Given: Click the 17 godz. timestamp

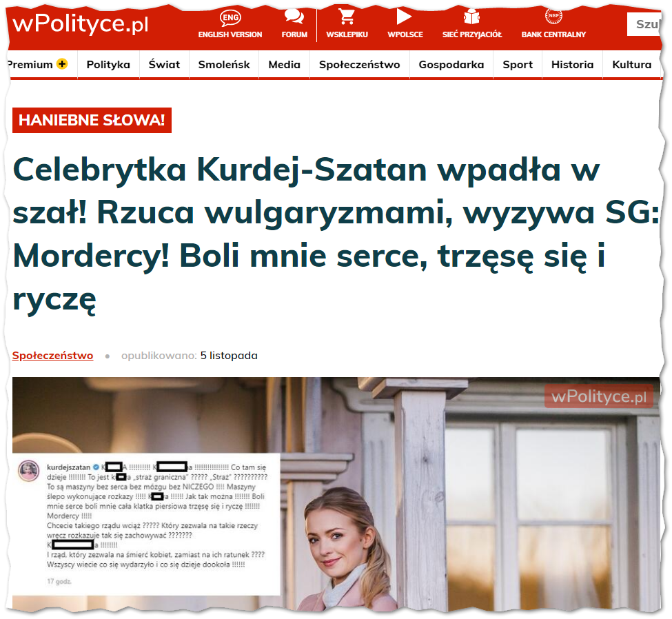Looking at the screenshot, I should point(59,582).
